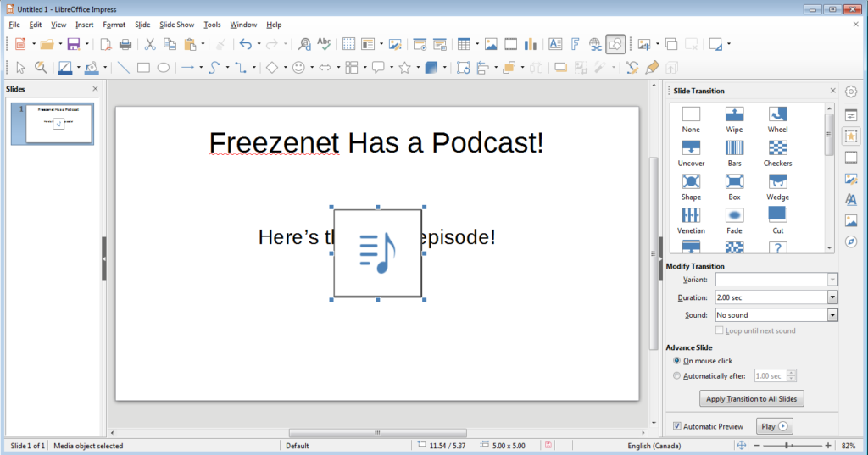Image resolution: width=868 pixels, height=455 pixels.
Task: Choose the Wipe slide transition
Action: pyautogui.click(x=734, y=119)
